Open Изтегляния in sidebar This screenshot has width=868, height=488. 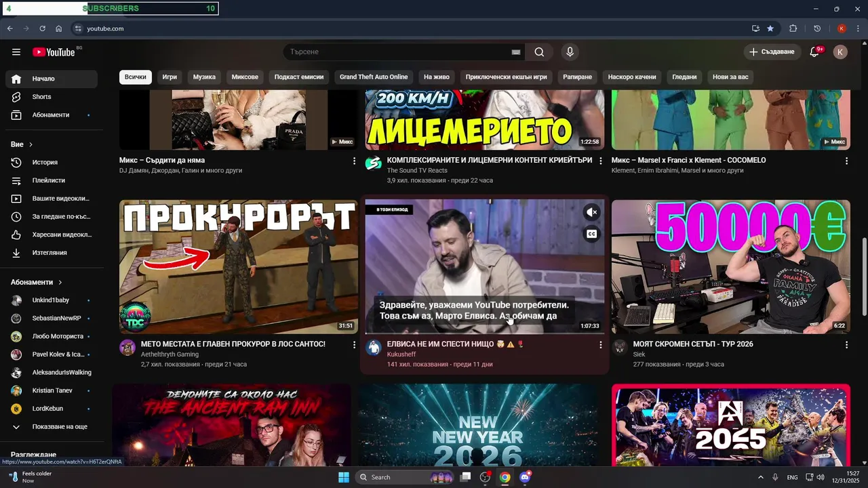[52, 253]
